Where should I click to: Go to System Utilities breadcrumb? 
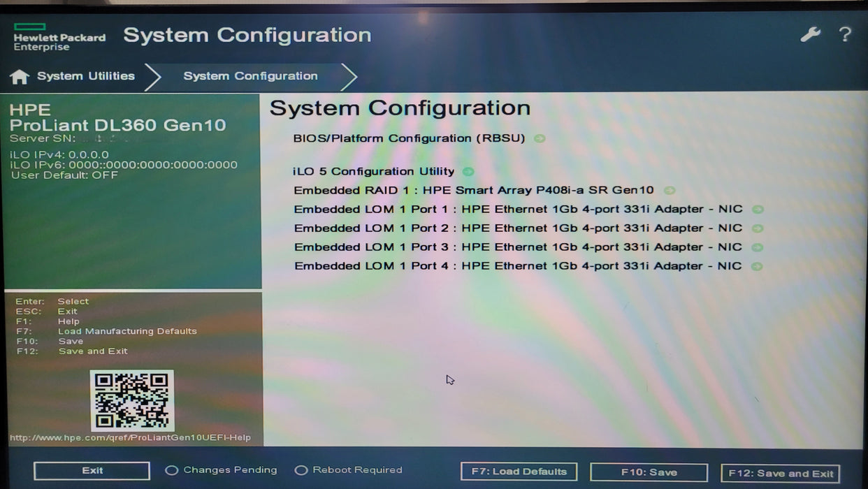[85, 76]
